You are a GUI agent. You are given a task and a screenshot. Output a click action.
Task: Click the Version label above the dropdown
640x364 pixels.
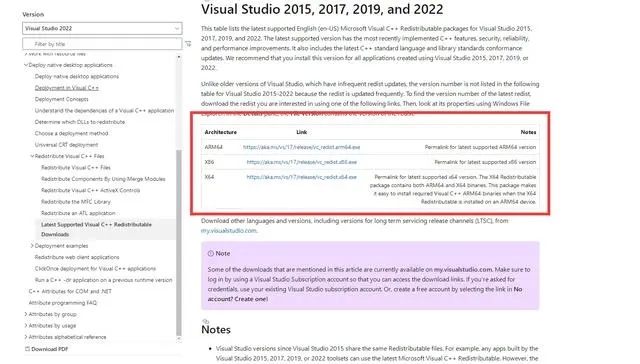[33, 14]
